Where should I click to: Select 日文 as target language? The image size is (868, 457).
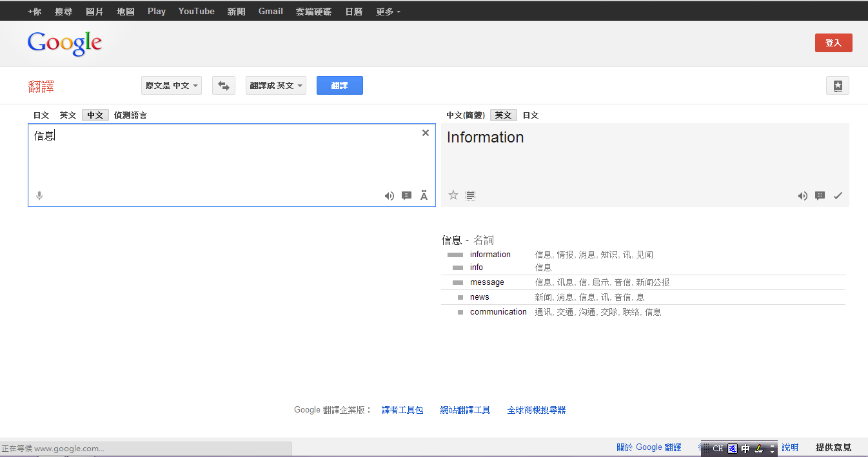click(x=531, y=115)
